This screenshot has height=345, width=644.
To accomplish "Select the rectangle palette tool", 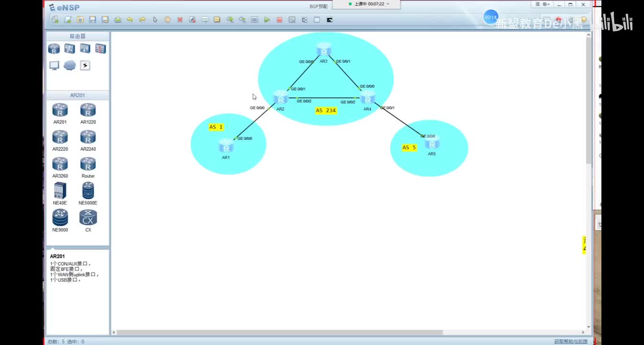I will (217, 20).
